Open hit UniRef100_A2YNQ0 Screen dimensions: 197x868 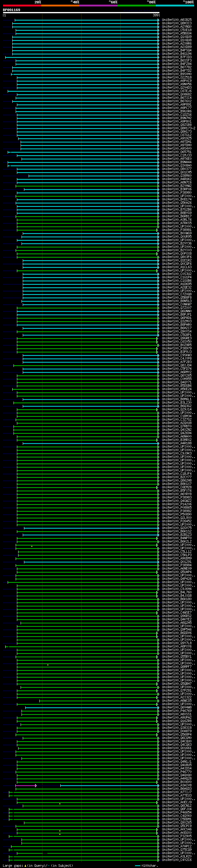177,26
